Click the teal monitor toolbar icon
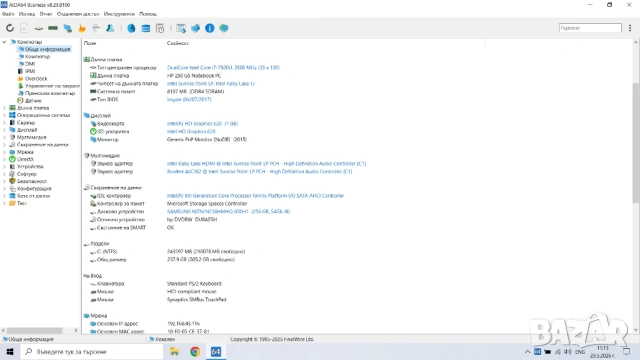640x360 pixels. pos(224,28)
